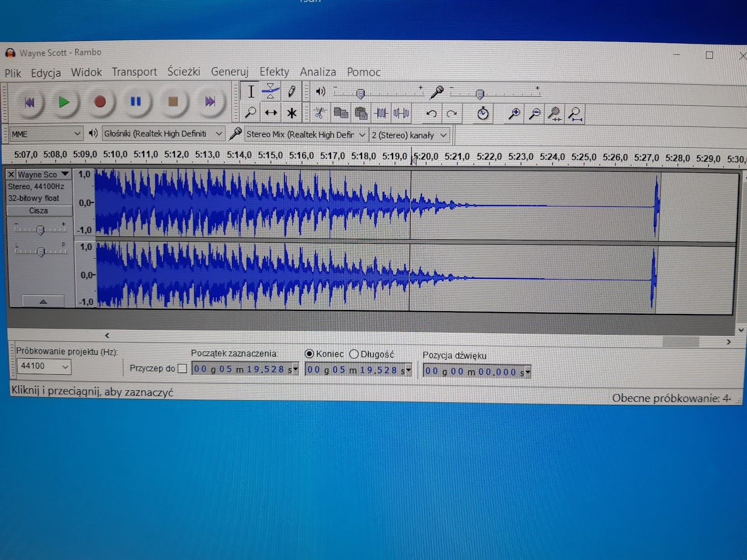The width and height of the screenshot is (747, 560).
Task: Click the Undo arrow icon
Action: pos(431,114)
